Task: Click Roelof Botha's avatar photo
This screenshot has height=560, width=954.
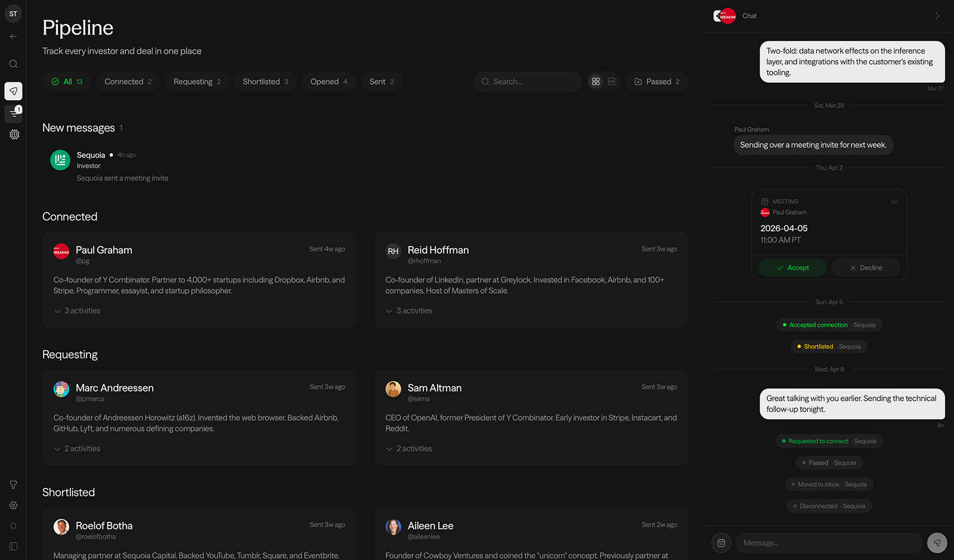Action: pyautogui.click(x=61, y=527)
